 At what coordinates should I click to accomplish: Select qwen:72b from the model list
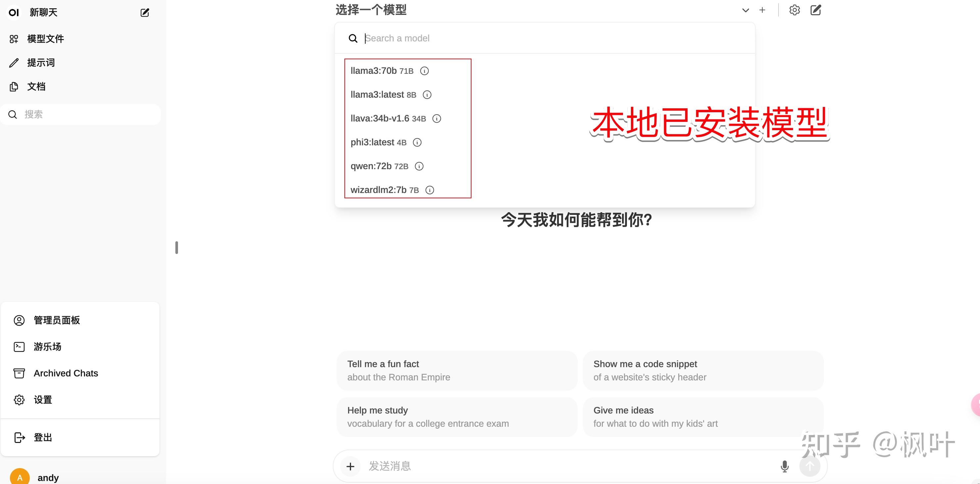371,166
